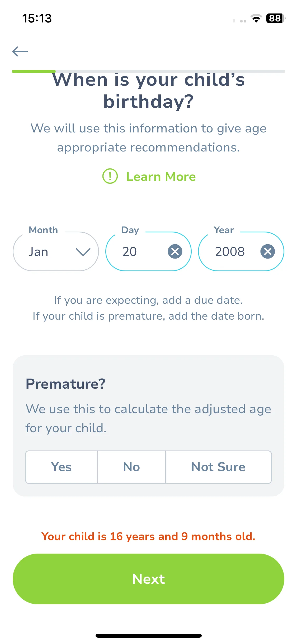This screenshot has width=297, height=644.
Task: Tap the green Next button
Action: [x=148, y=579]
